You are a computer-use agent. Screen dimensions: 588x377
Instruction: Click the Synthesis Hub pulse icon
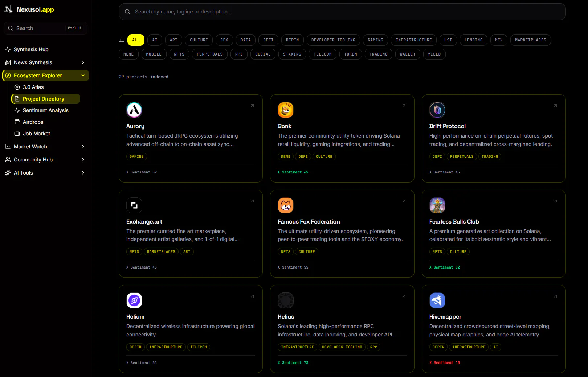coord(8,49)
